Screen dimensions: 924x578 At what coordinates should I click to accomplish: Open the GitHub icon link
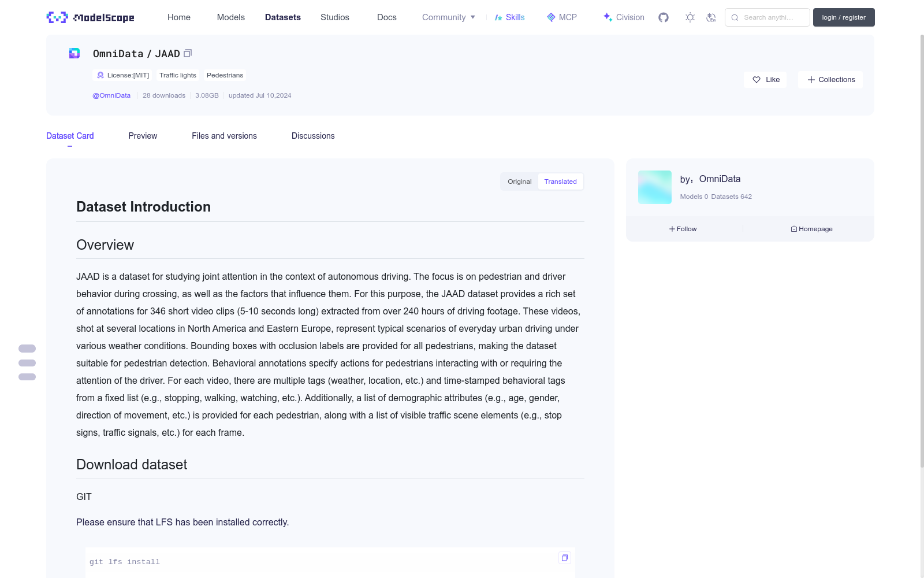[664, 17]
